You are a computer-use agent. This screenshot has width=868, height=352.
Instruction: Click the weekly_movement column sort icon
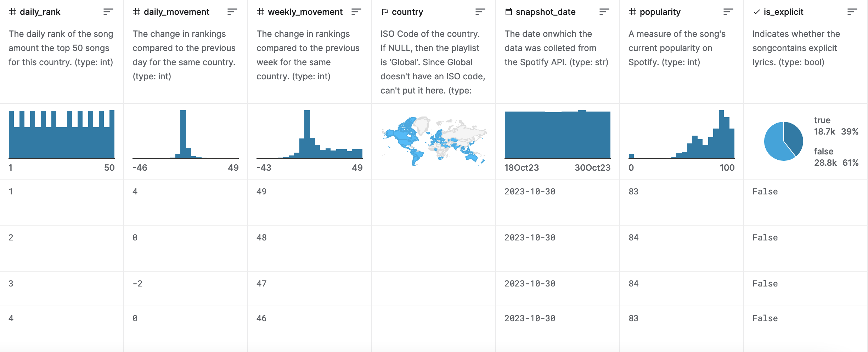point(356,12)
